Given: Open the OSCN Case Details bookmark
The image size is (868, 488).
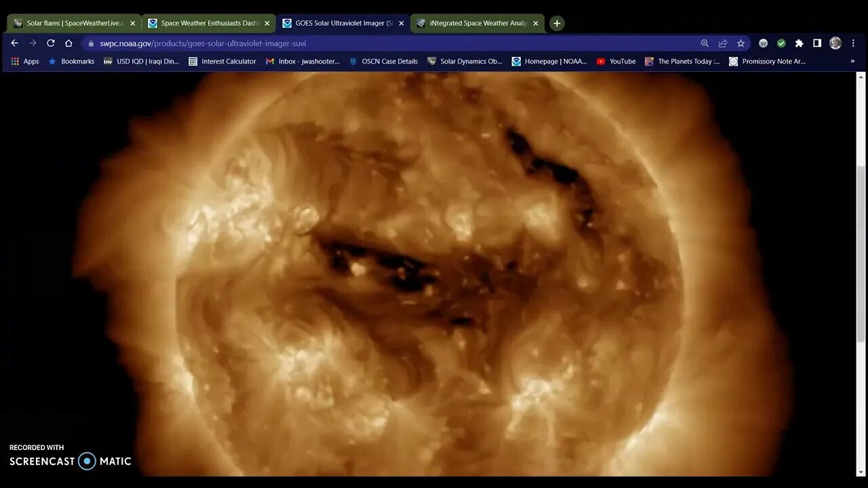Looking at the screenshot, I should 383,61.
